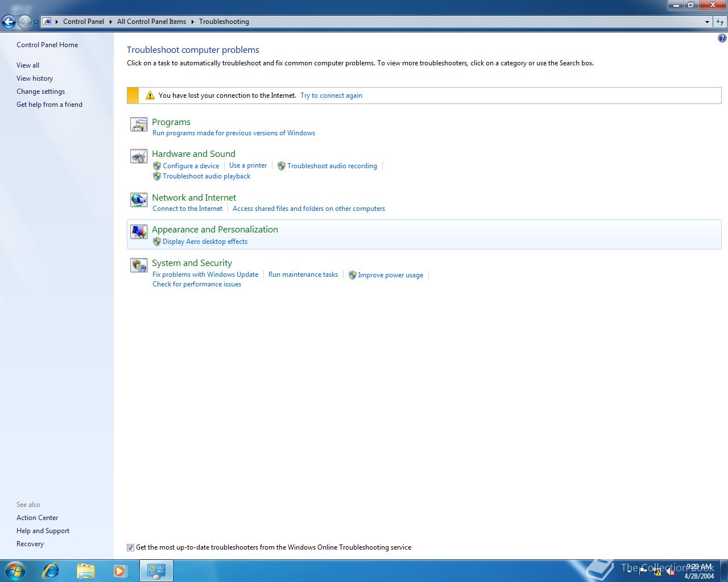Launch Windows Media Player from taskbar
This screenshot has width=728, height=582.
click(120, 570)
